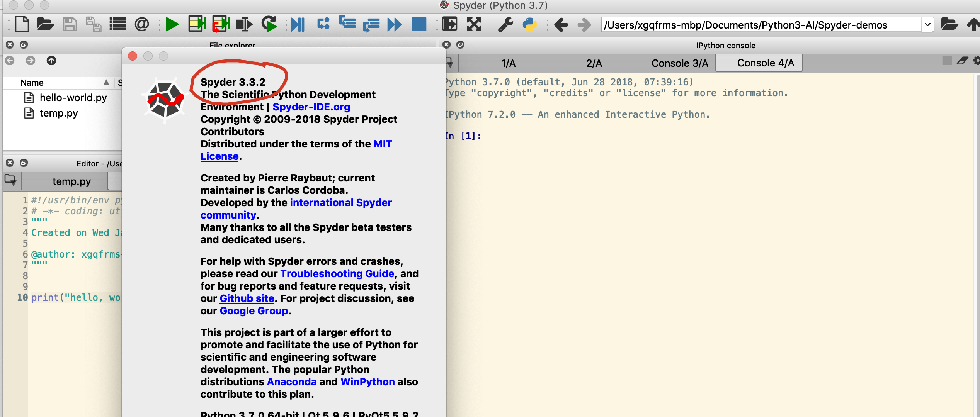Open the PYTHONPATH manager
The height and width of the screenshot is (417, 980).
coord(529,24)
